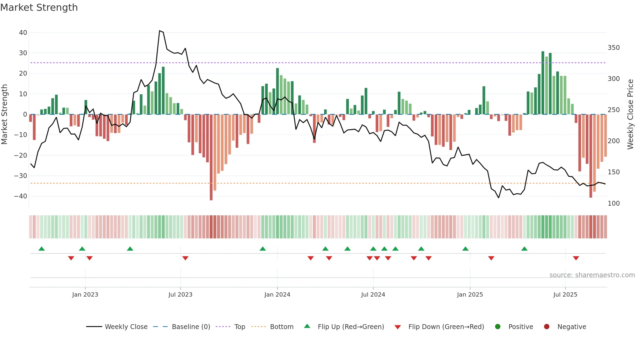Click the −40 strength axis tick label
Screen dimensions: 644x362
pyautogui.click(x=21, y=196)
